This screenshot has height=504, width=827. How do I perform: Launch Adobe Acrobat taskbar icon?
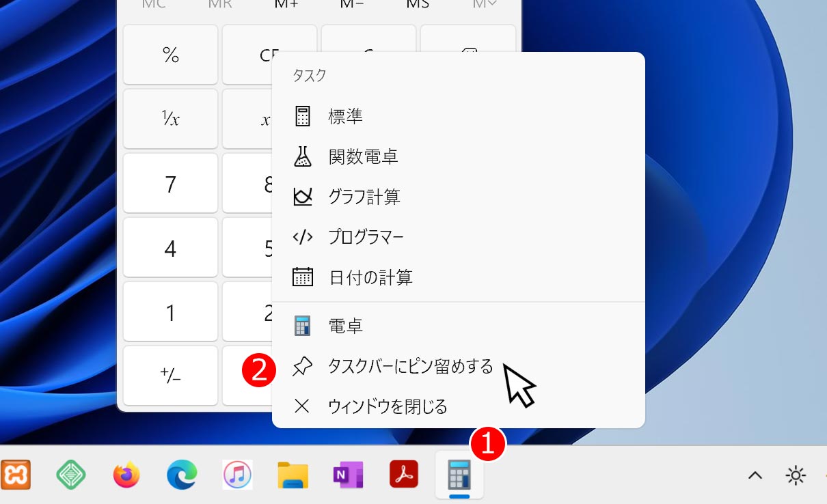403,475
